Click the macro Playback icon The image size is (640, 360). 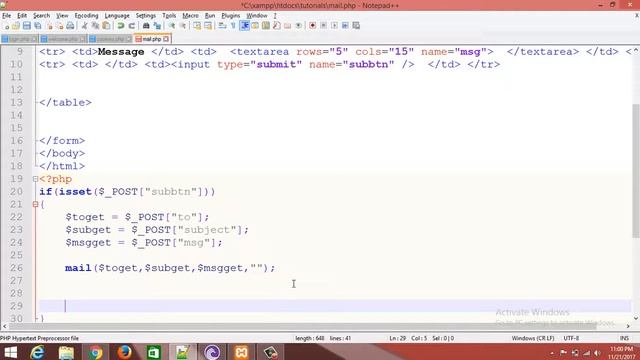(x=334, y=26)
